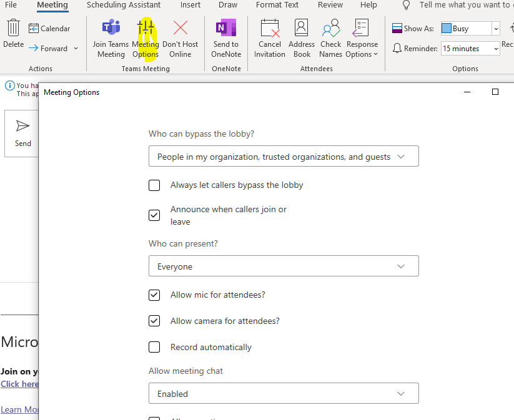This screenshot has width=514, height=420.
Task: Open Response Options dropdown
Action: (362, 39)
